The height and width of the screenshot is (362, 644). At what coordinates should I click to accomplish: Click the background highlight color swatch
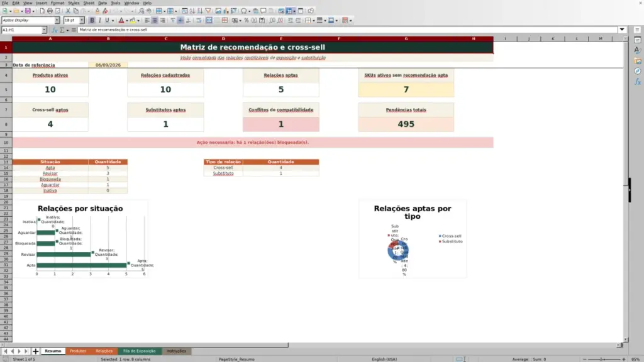[x=133, y=21]
